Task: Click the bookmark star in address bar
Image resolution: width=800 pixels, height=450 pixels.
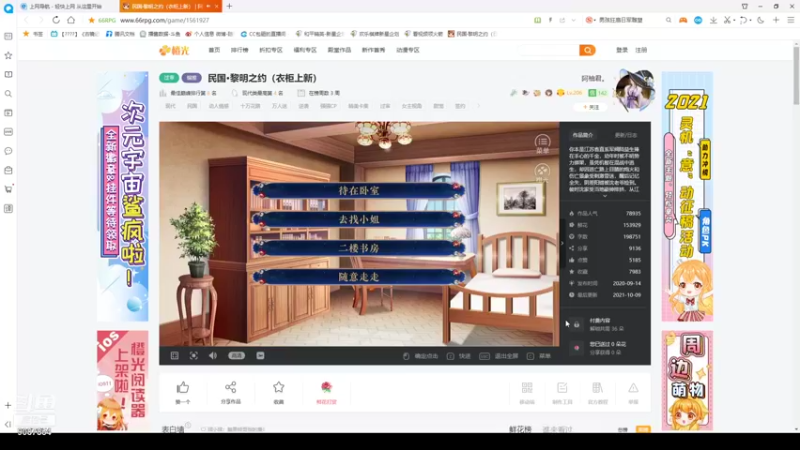Action: [x=91, y=20]
